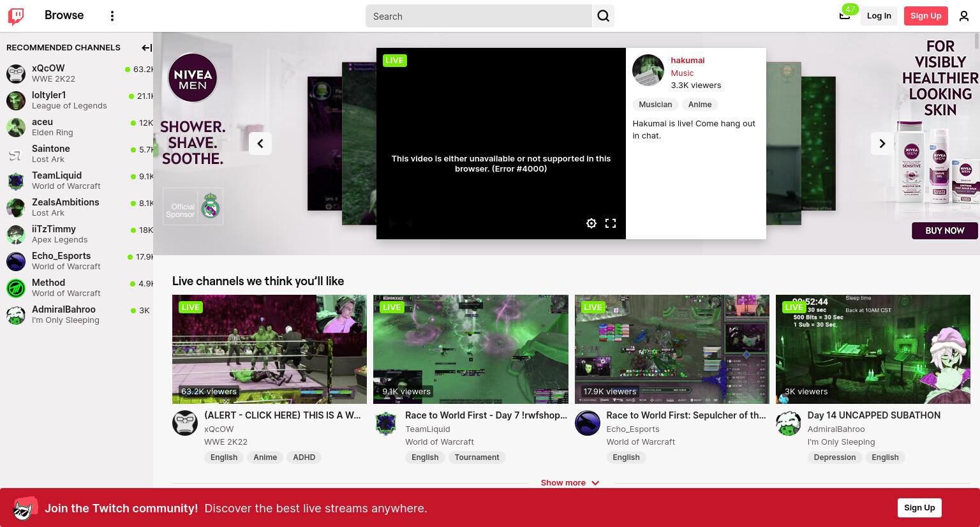980x527 pixels.
Task: Click iiTzTimmy avatar in sidebar
Action: tap(16, 235)
